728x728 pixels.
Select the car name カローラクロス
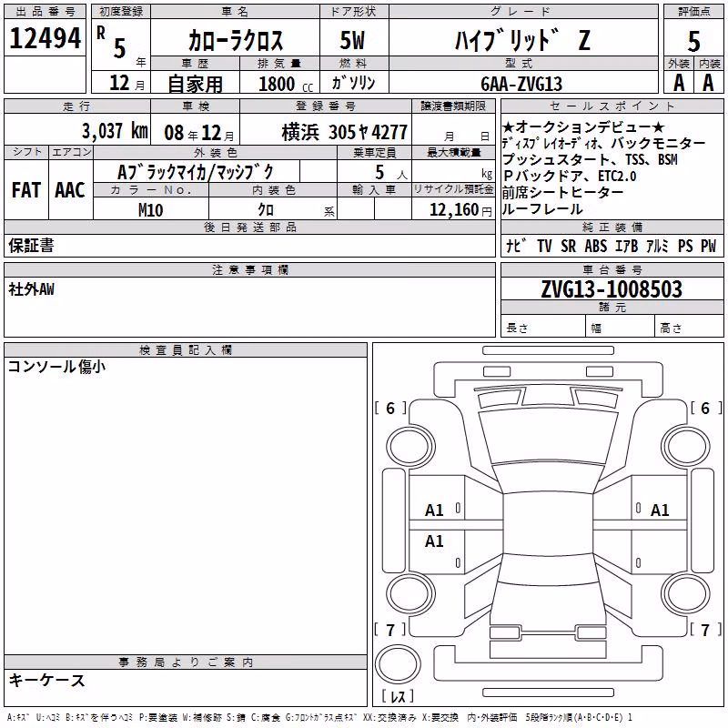236,40
